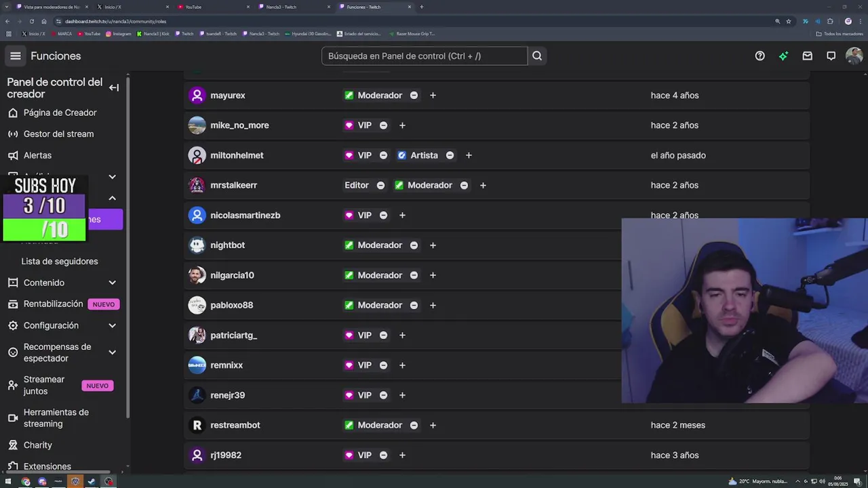Open the restreambot user entry
The width and height of the screenshot is (868, 488).
point(235,425)
